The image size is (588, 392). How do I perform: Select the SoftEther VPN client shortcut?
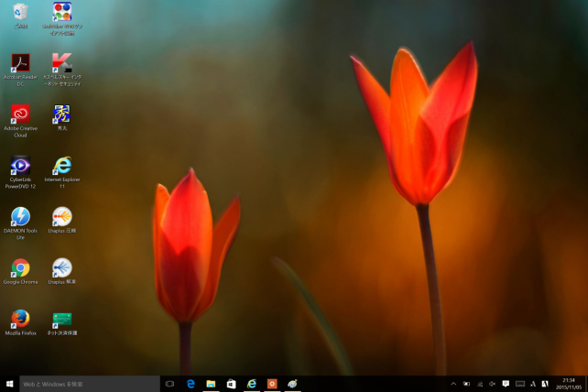click(x=62, y=18)
